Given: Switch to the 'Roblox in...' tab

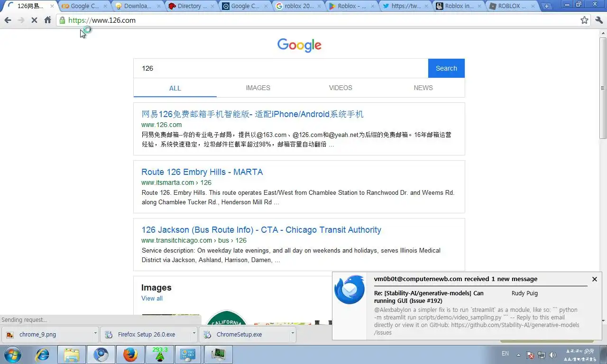Looking at the screenshot, I should [x=458, y=6].
